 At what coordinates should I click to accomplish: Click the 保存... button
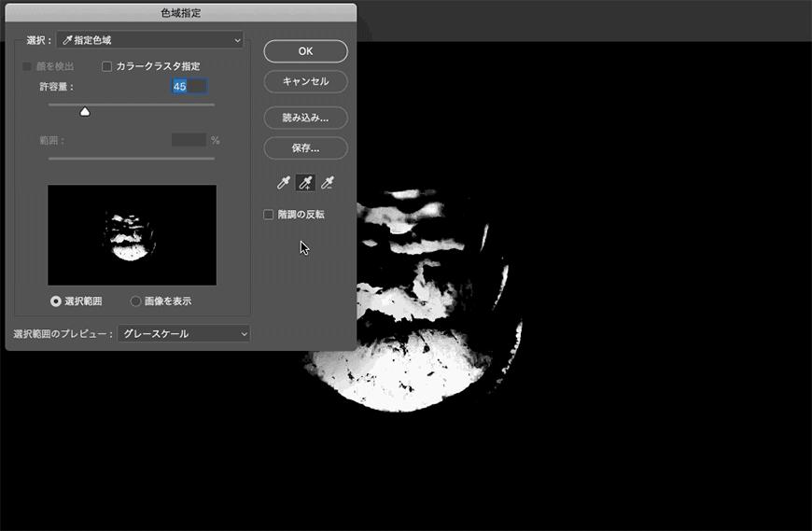pos(305,147)
